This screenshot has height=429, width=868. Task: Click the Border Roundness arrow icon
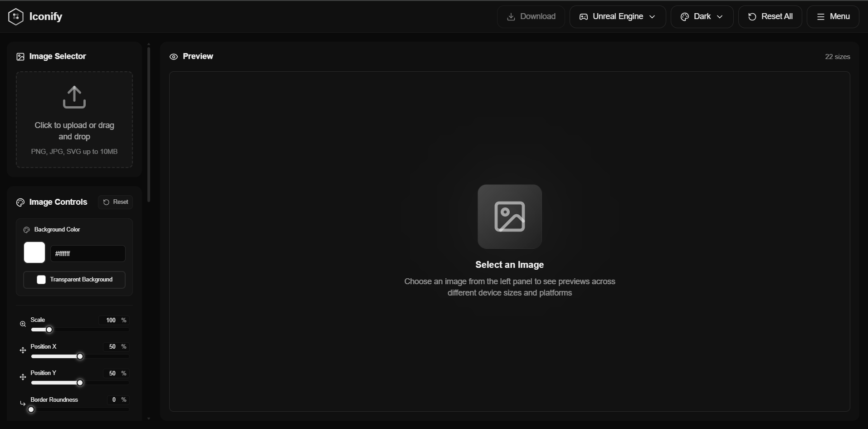point(23,404)
